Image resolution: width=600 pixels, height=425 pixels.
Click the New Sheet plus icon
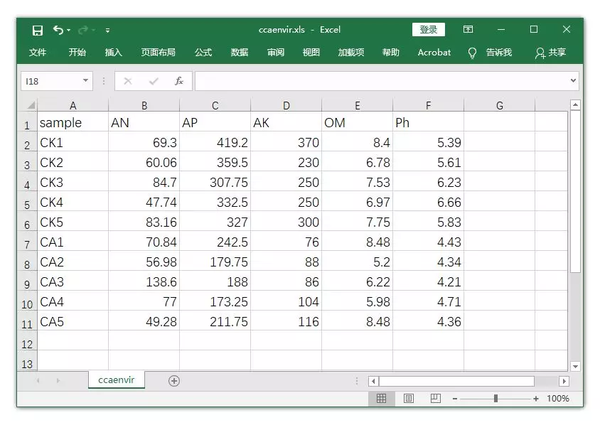point(174,381)
